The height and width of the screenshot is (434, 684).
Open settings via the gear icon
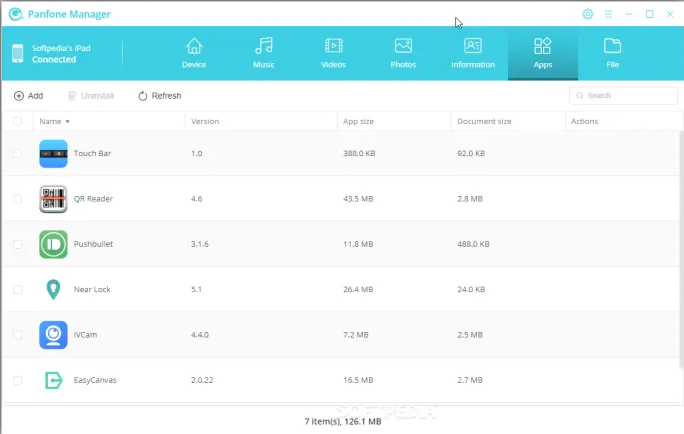click(x=588, y=14)
